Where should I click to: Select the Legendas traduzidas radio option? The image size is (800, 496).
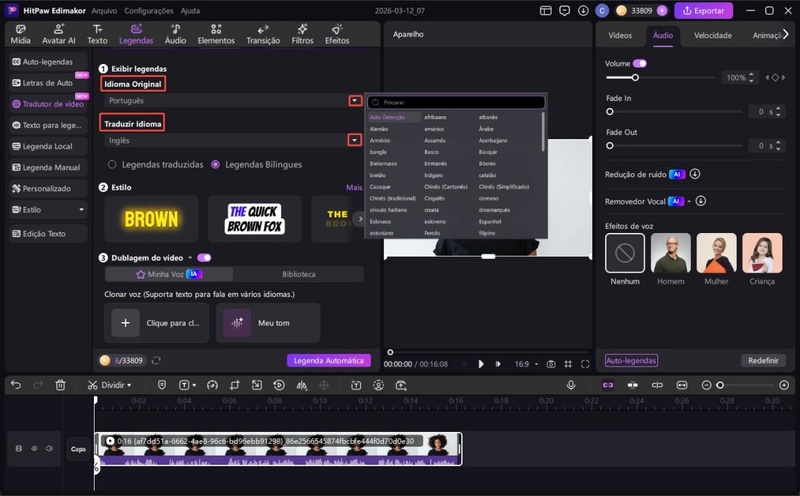tap(113, 164)
